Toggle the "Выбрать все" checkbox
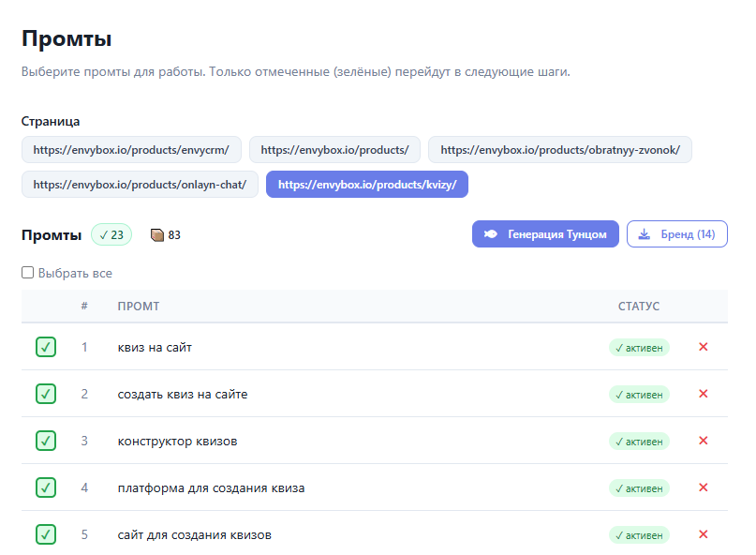Image resolution: width=756 pixels, height=555 pixels. coord(28,273)
